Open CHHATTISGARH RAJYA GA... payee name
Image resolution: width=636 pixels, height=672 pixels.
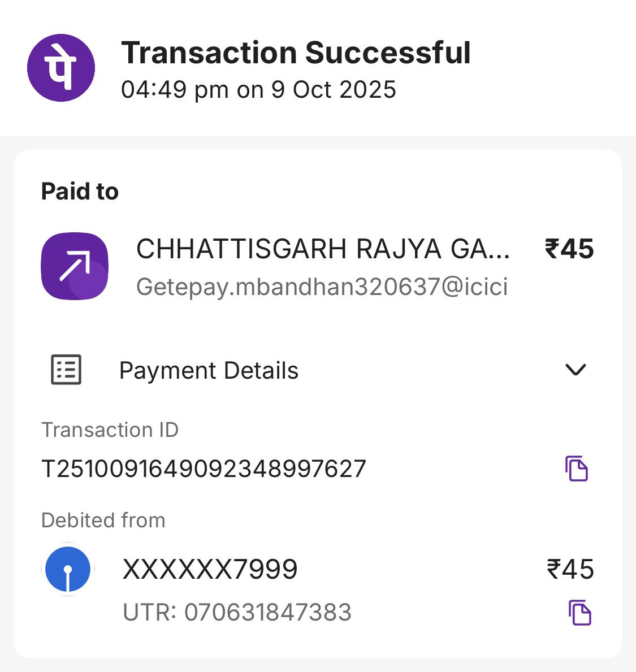click(x=323, y=249)
